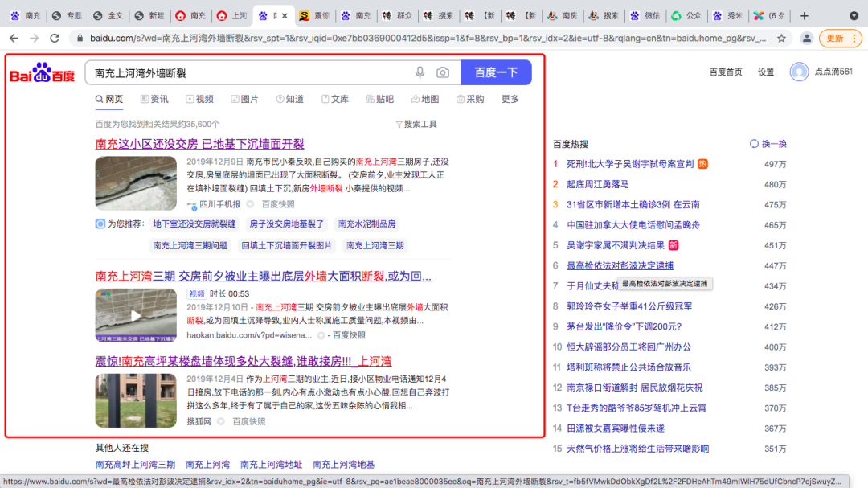Switch to the 公众 browser tab
The width and height of the screenshot is (868, 488).
coord(686,16)
